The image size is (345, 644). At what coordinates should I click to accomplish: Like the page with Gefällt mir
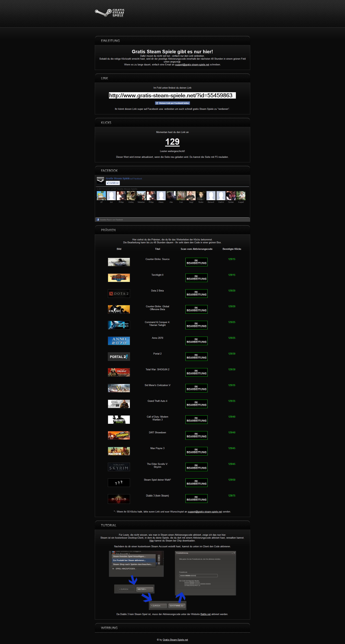pyautogui.click(x=113, y=183)
